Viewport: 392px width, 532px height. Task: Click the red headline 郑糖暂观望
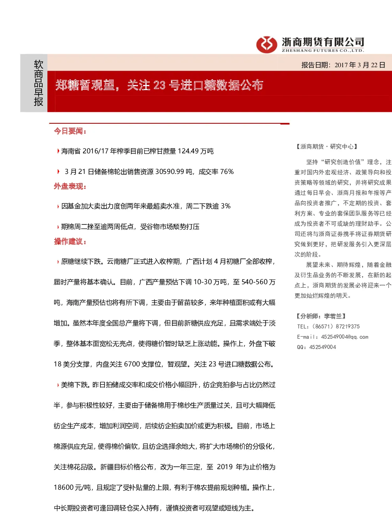[x=85, y=85]
